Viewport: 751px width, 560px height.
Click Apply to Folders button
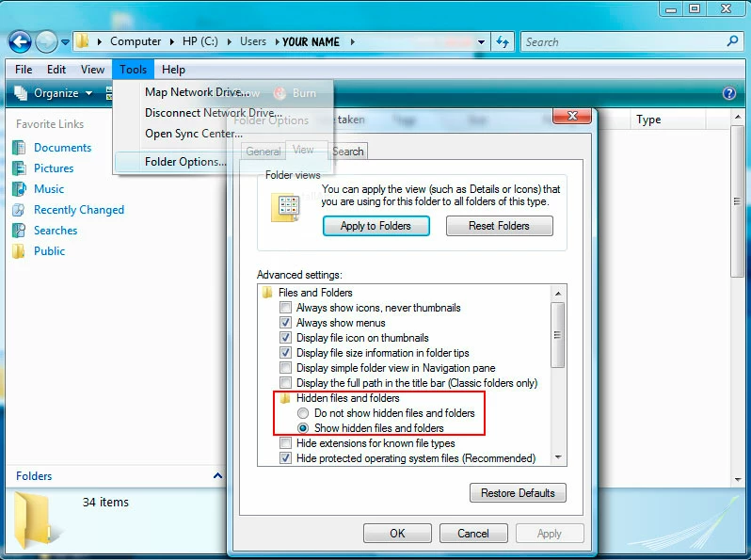(376, 226)
